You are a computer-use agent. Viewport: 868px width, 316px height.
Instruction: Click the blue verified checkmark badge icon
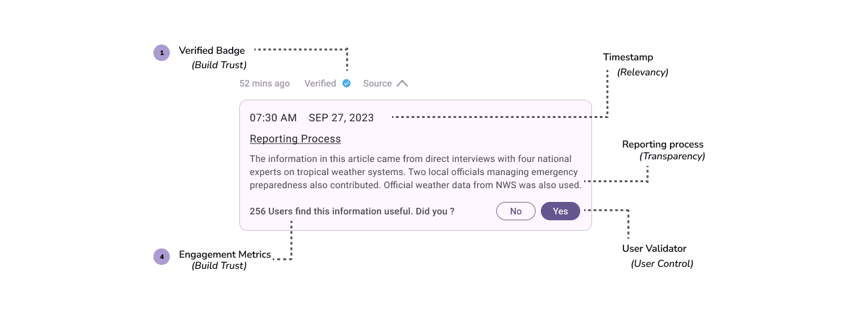click(x=347, y=83)
